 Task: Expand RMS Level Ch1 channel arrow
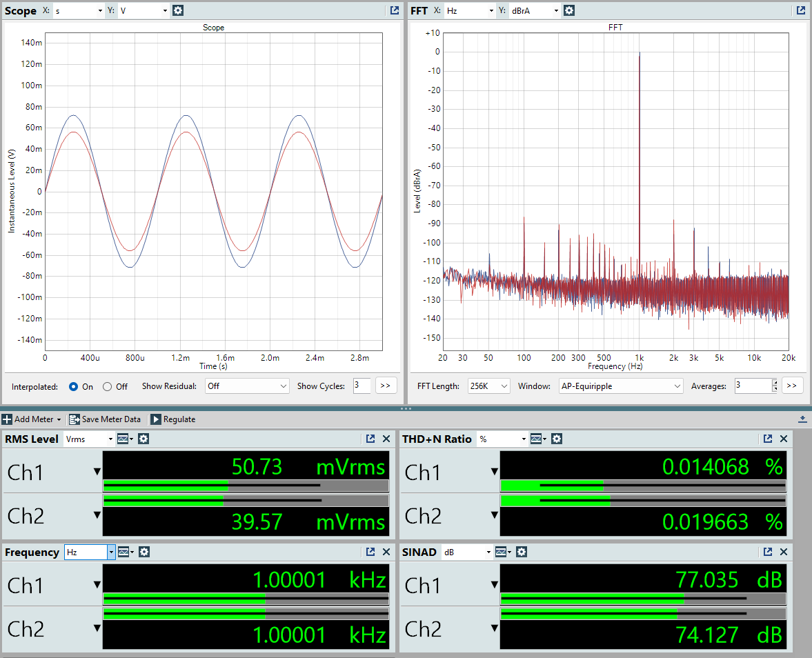(x=97, y=472)
